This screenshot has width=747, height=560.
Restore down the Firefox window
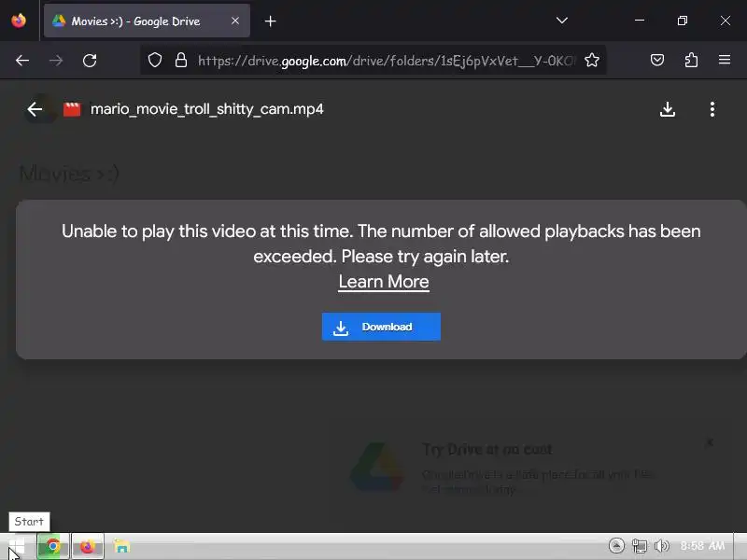tap(683, 21)
